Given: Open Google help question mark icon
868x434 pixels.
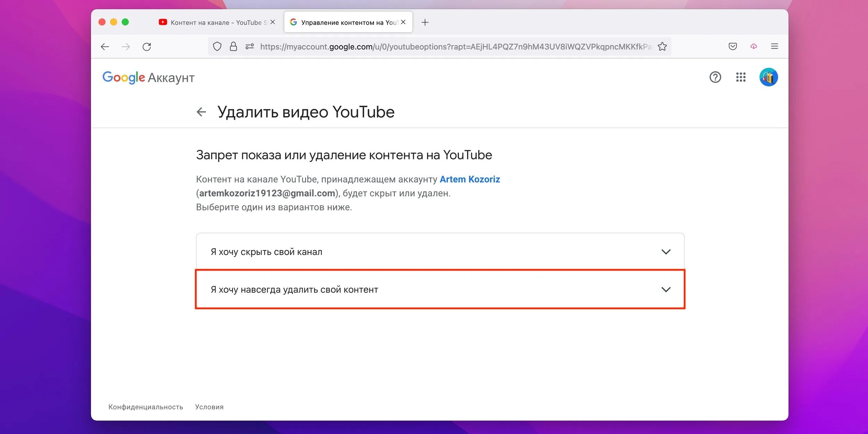Looking at the screenshot, I should coord(715,77).
